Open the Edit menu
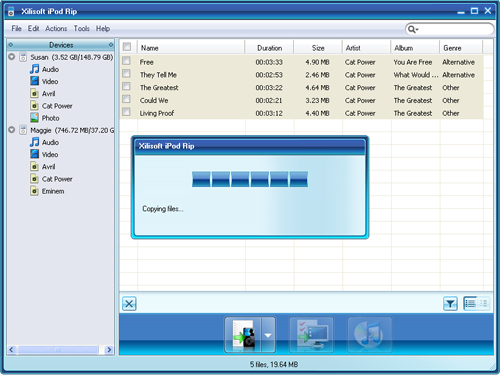This screenshot has width=500, height=375. coord(33,29)
